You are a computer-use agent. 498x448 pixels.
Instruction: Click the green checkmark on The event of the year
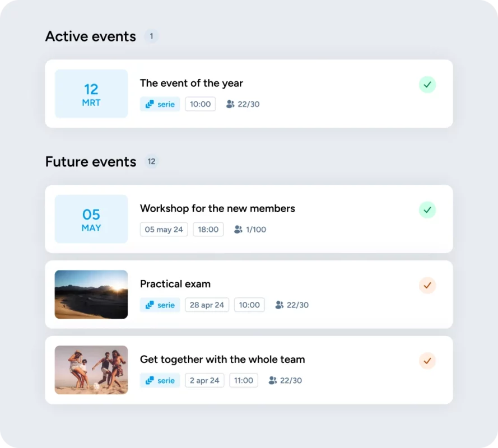click(x=427, y=85)
